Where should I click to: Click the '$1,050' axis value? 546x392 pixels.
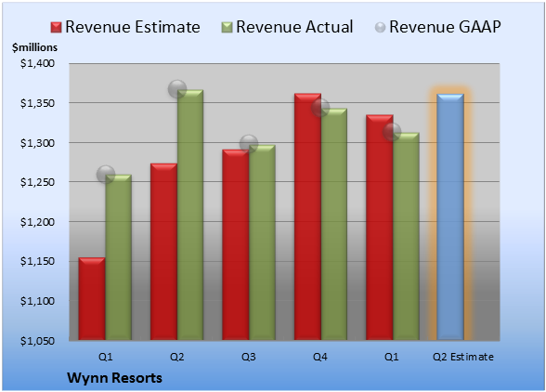(37, 341)
